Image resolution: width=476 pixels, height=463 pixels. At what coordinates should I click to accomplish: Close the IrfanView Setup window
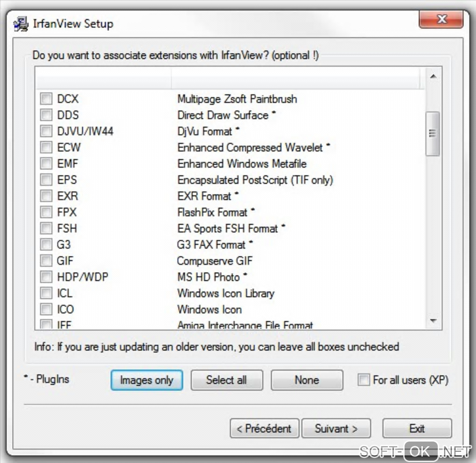[441, 19]
